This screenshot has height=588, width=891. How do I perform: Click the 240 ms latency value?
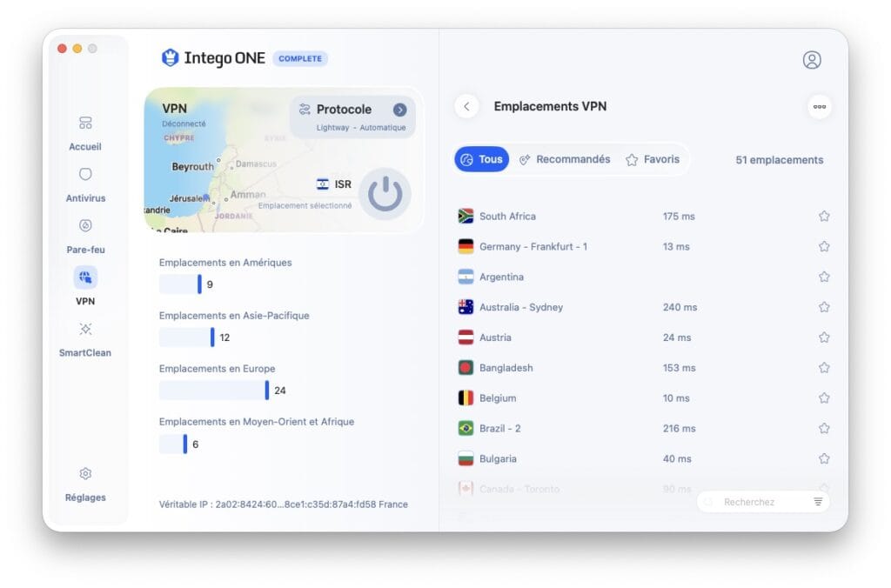click(x=680, y=307)
